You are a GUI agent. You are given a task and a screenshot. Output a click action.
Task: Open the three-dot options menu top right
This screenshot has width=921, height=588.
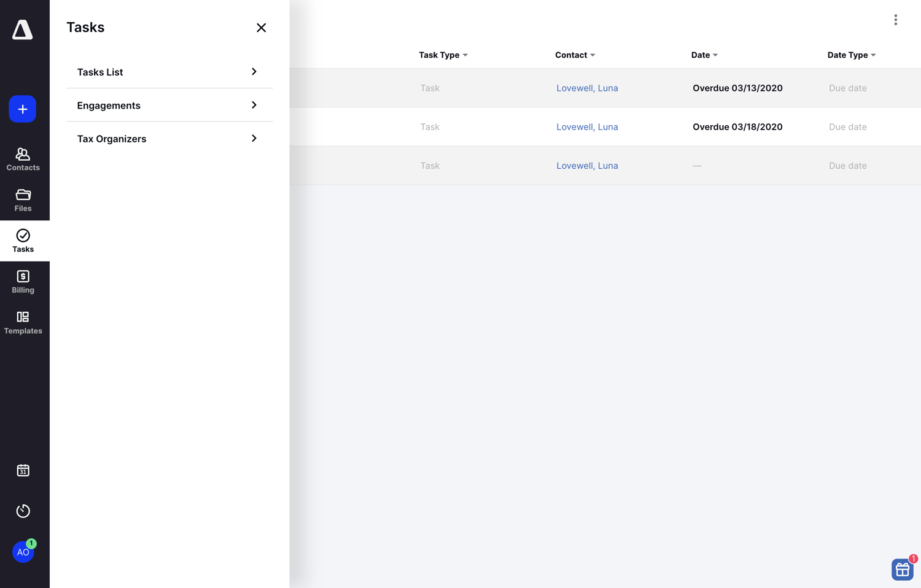click(x=895, y=20)
